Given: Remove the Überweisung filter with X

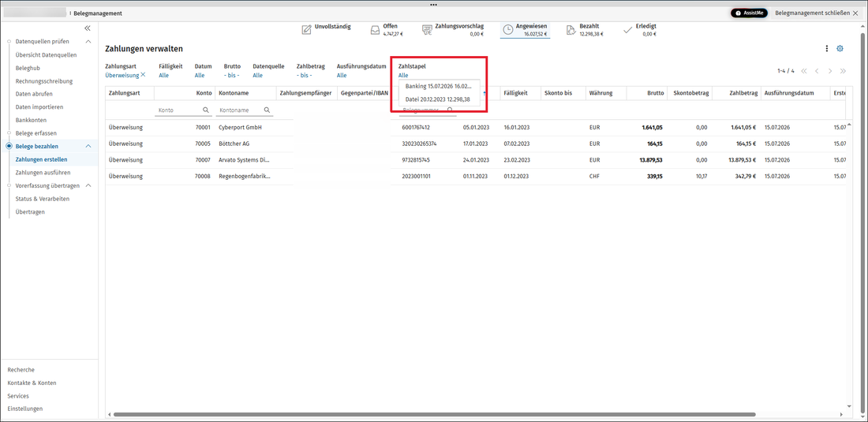Looking at the screenshot, I should point(144,75).
